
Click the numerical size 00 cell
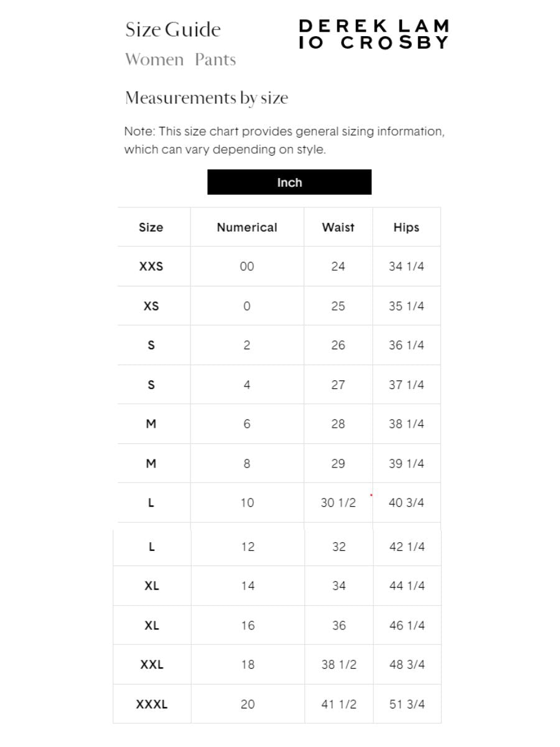(247, 266)
